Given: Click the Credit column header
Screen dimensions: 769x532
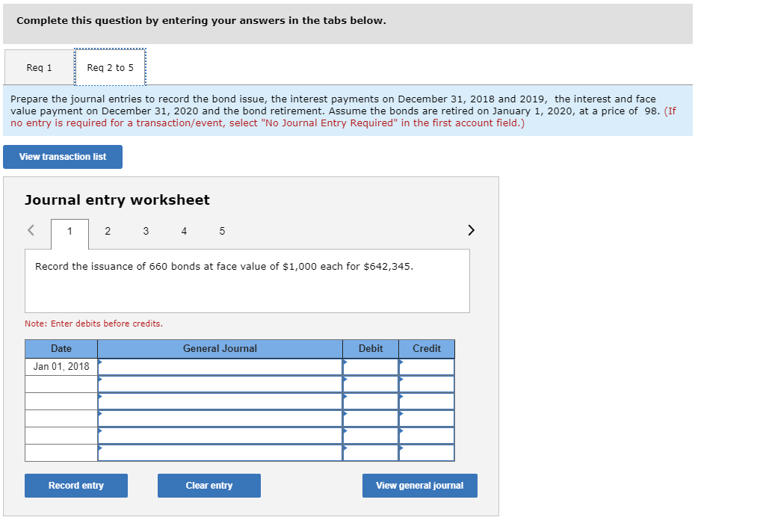Looking at the screenshot, I should pos(427,349).
